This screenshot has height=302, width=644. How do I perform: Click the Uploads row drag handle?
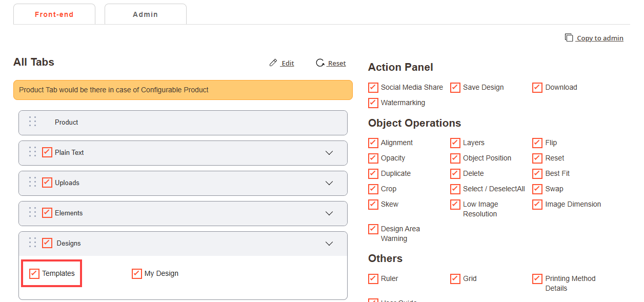click(33, 182)
